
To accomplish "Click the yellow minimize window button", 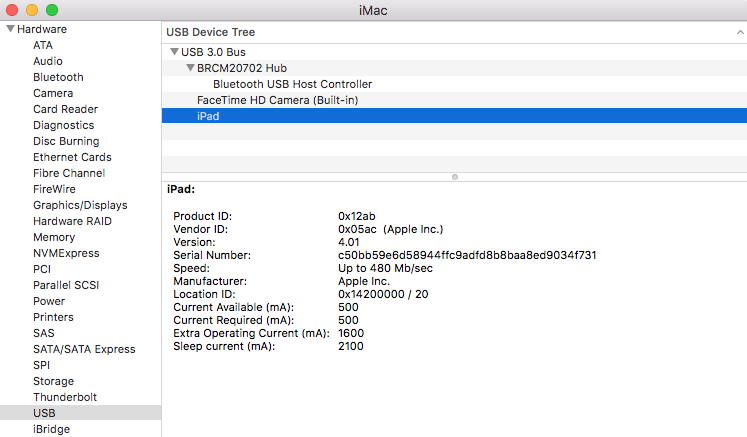I will (x=32, y=10).
